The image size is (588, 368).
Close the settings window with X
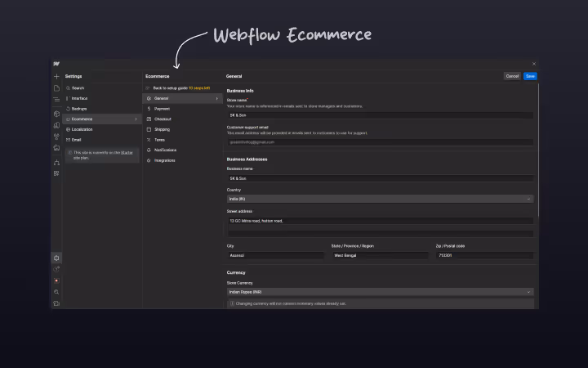534,64
